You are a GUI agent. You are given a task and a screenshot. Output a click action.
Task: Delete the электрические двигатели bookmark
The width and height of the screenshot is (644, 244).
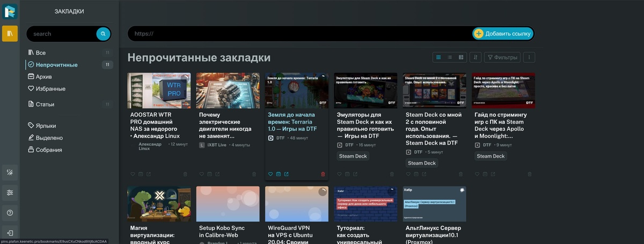pyautogui.click(x=254, y=174)
